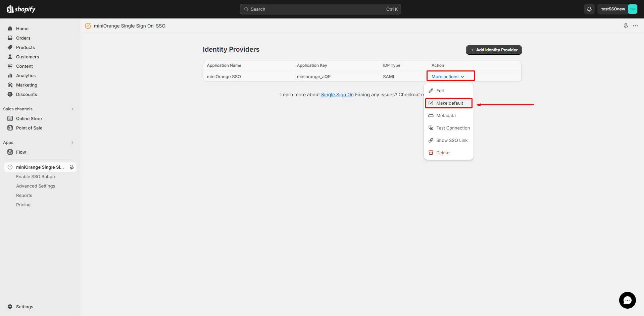Click the IDP Type column header
644x316 pixels.
pos(391,65)
